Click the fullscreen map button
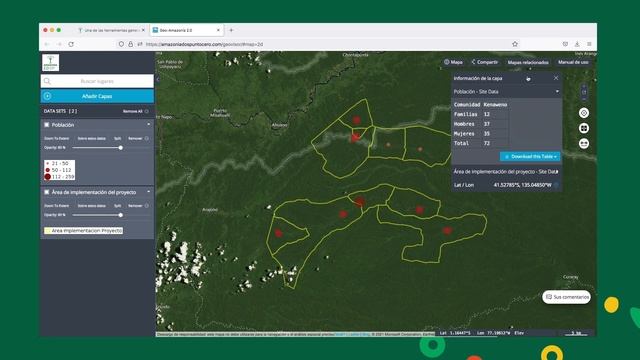Screen dimensions: 640x360 coord(584,128)
